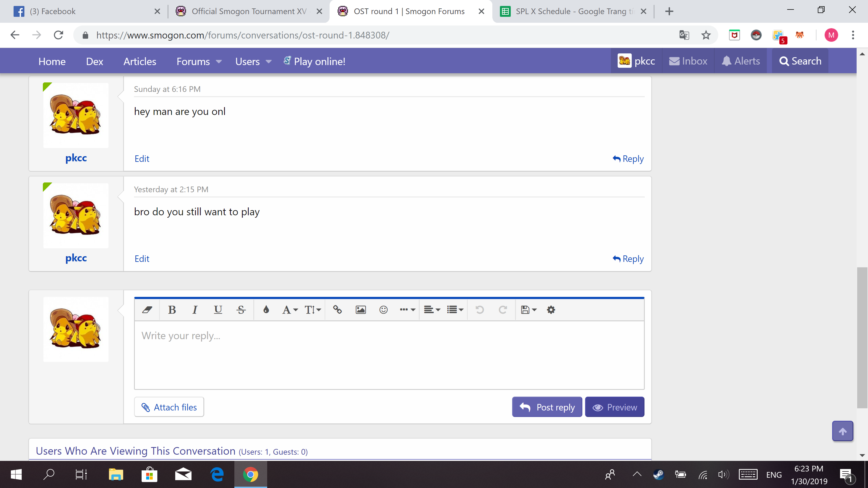The height and width of the screenshot is (488, 868).
Task: Click the insert link icon
Action: click(x=337, y=310)
